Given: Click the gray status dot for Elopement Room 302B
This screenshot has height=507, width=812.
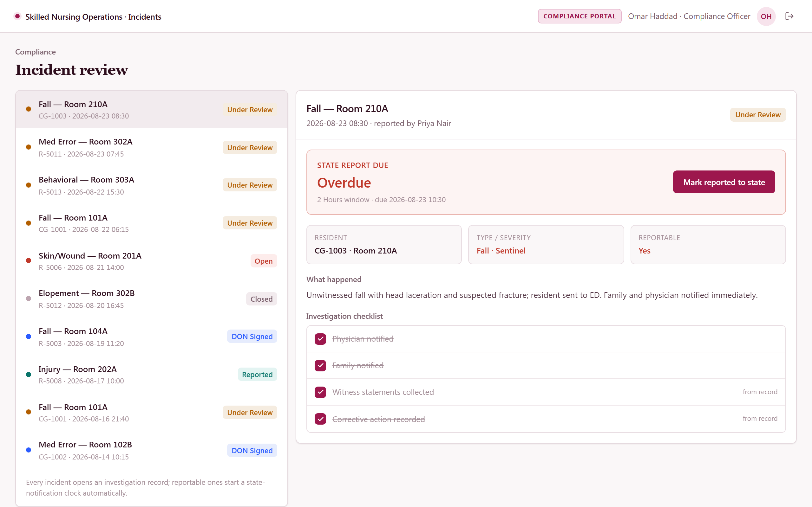Looking at the screenshot, I should tap(29, 298).
